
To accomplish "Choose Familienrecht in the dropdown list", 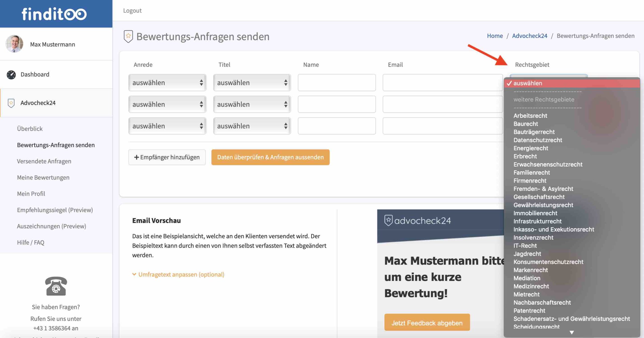I will 531,173.
